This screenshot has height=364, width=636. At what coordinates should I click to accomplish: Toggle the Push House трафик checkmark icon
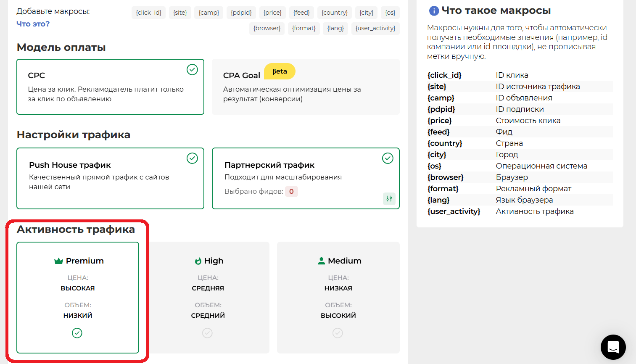tap(192, 158)
